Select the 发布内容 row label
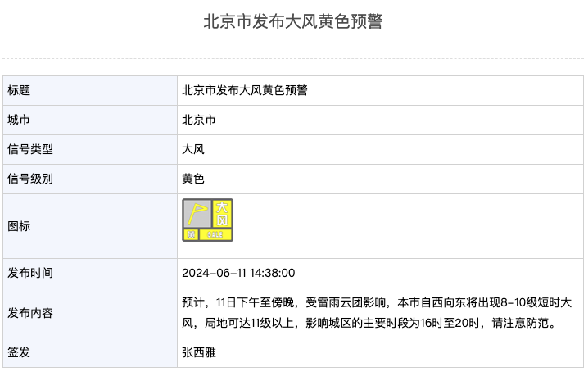 [x=30, y=313]
